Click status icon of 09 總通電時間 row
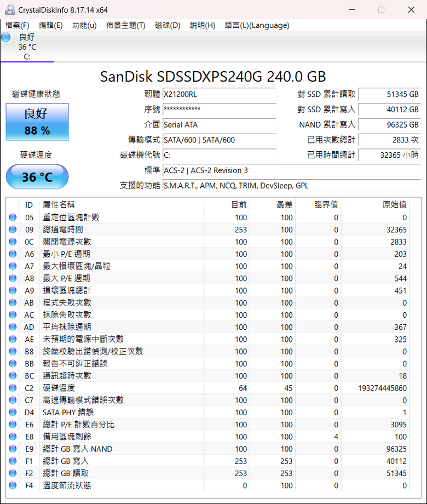Image resolution: width=427 pixels, height=504 pixels. point(13,230)
